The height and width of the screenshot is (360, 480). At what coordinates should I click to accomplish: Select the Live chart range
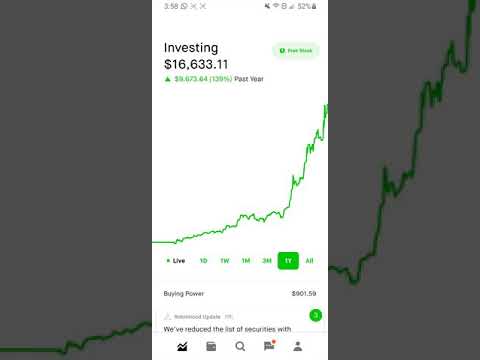[x=176, y=261]
